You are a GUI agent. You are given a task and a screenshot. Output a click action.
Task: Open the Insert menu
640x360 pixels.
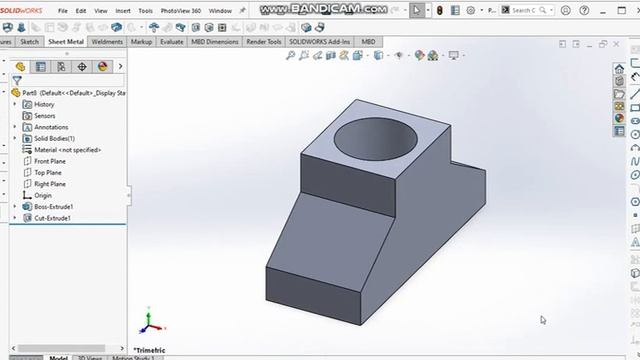[123, 11]
